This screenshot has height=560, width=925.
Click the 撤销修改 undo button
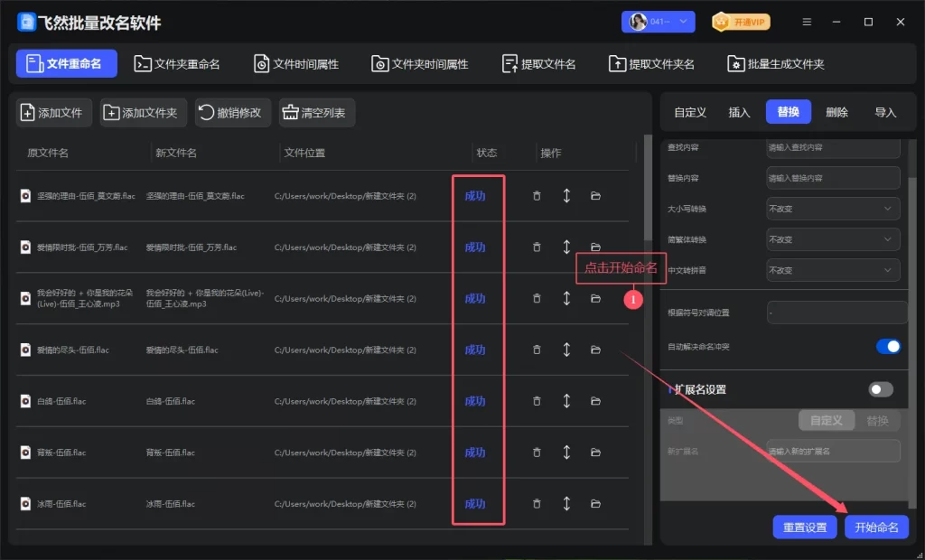coord(231,113)
